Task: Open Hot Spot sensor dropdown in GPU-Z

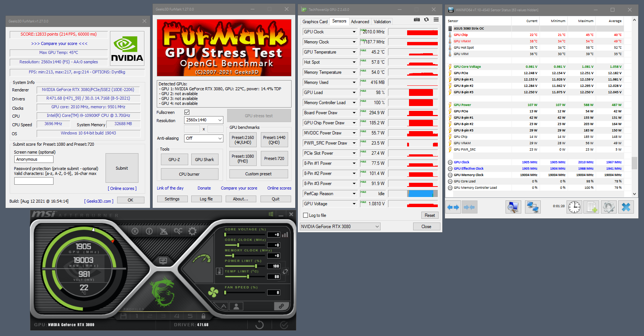Action: tap(330, 62)
